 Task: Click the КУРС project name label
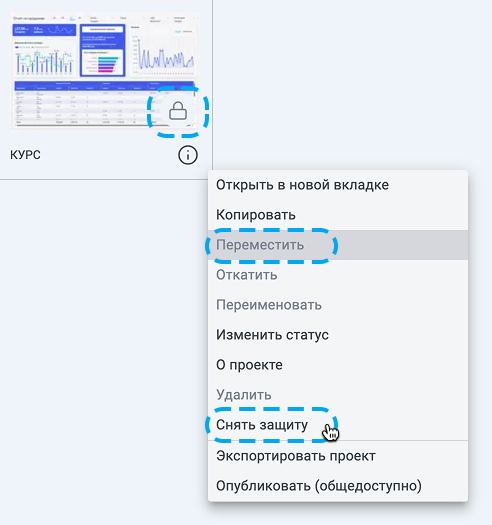click(x=25, y=155)
